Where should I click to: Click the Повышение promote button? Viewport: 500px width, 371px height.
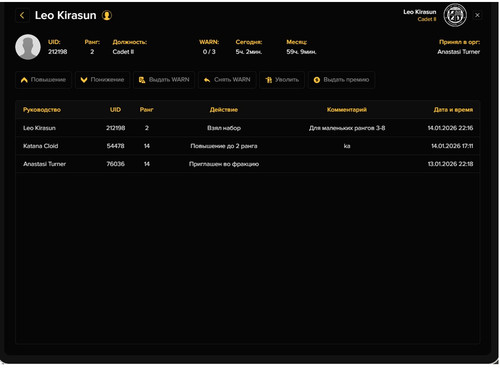click(x=43, y=80)
